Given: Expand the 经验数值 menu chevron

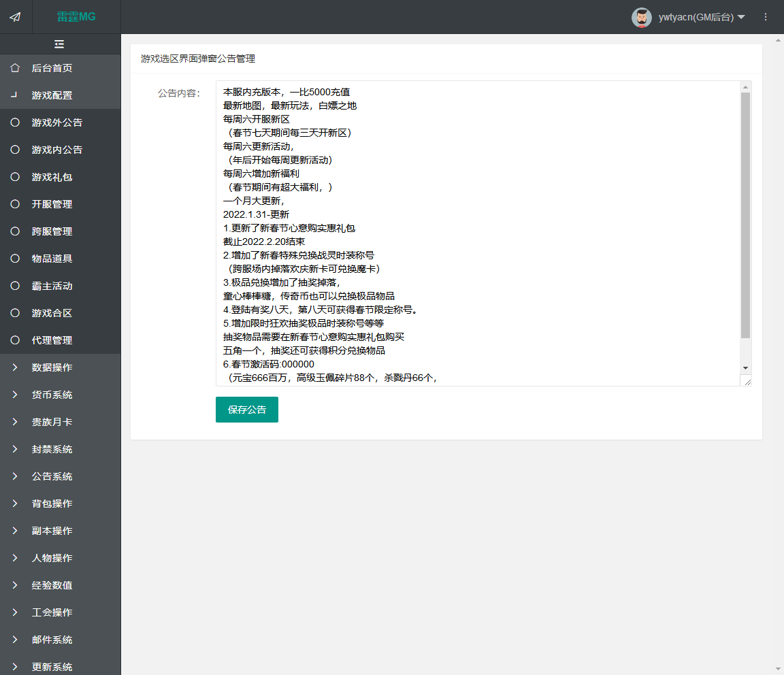Looking at the screenshot, I should (x=15, y=585).
